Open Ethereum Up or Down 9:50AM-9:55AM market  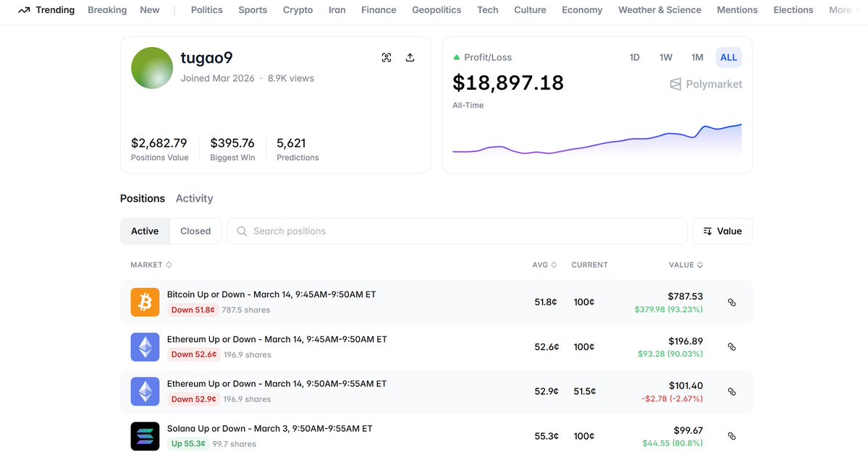click(x=277, y=383)
